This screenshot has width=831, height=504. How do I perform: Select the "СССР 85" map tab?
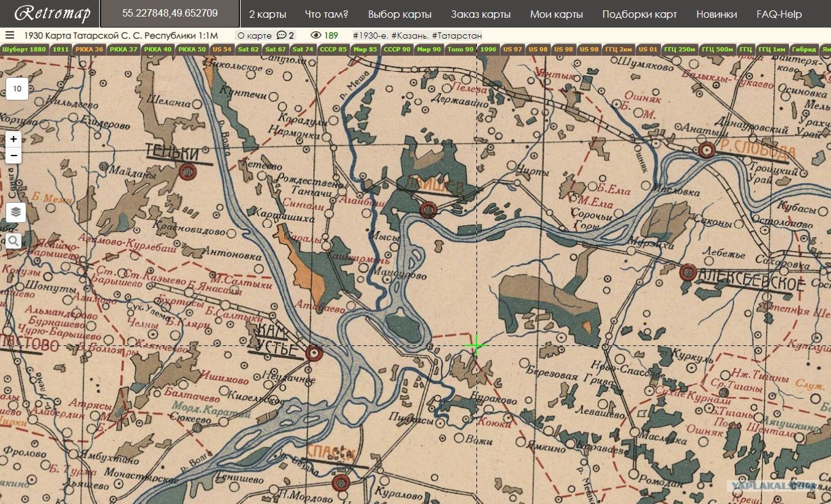[x=333, y=49]
